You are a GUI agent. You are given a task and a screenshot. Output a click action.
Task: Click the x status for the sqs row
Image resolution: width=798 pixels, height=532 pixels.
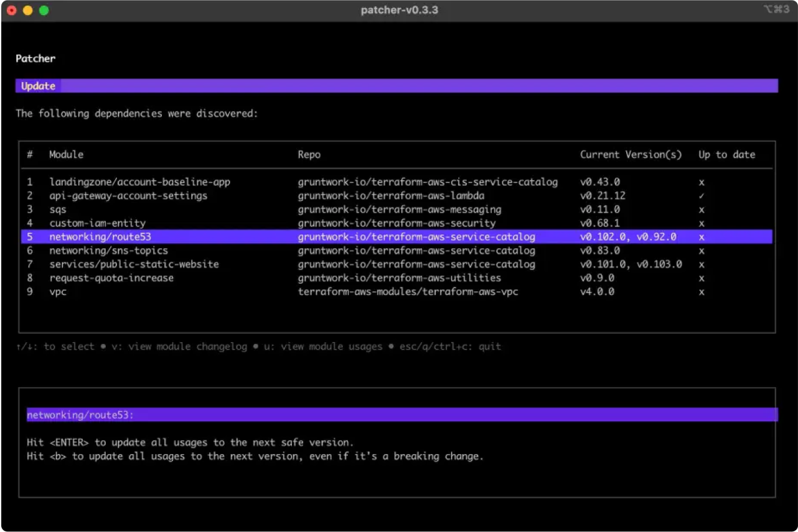pyautogui.click(x=702, y=210)
